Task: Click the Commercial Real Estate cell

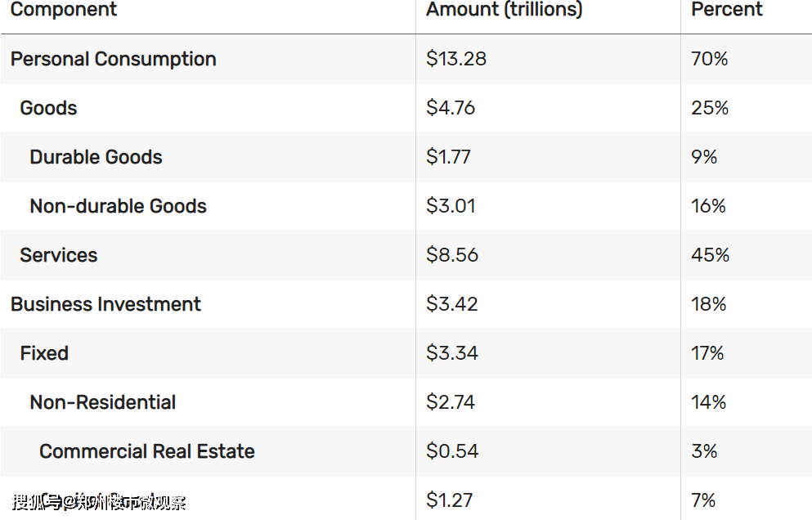Action: [147, 451]
